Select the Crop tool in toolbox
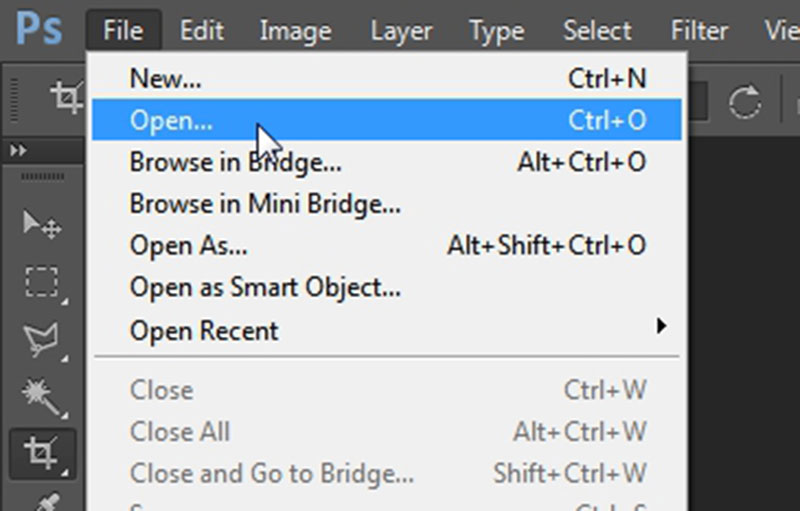This screenshot has height=511, width=800. click(x=41, y=453)
